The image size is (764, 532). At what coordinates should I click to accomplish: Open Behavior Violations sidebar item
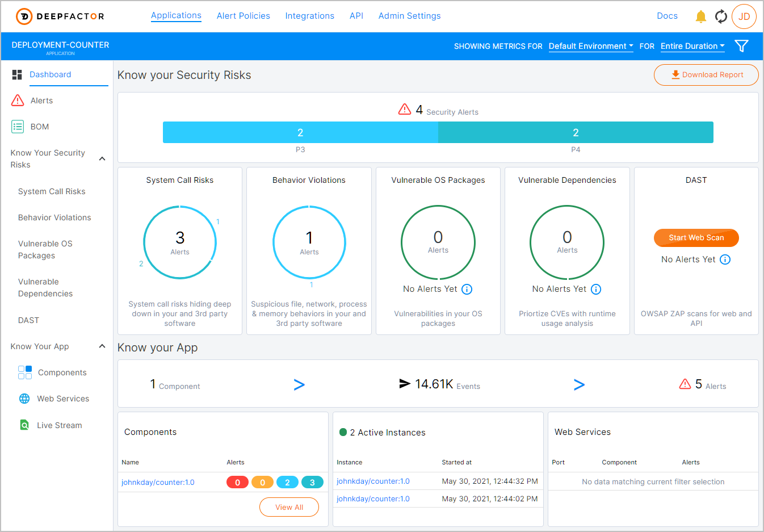(54, 217)
